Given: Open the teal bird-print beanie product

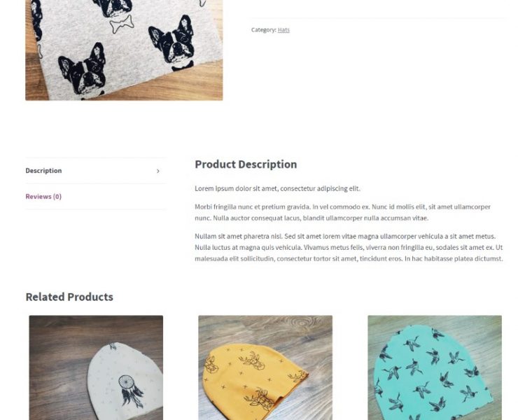Looking at the screenshot, I should click(435, 367).
